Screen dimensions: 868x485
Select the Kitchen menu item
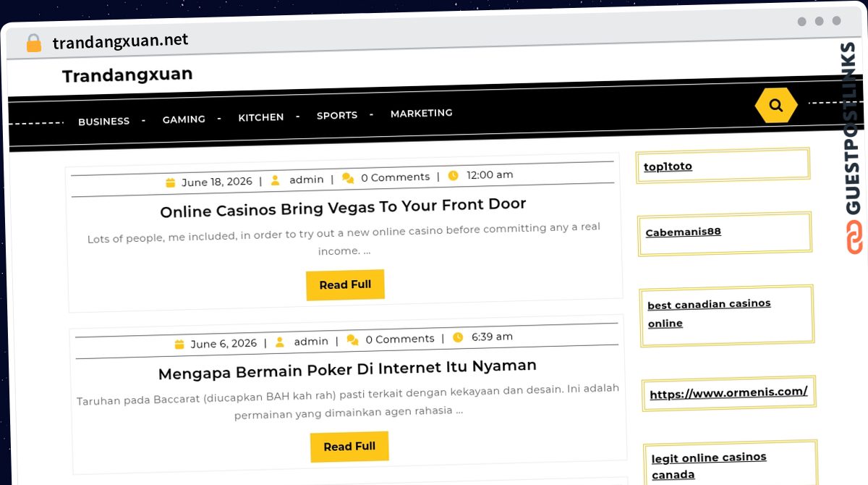tap(261, 117)
